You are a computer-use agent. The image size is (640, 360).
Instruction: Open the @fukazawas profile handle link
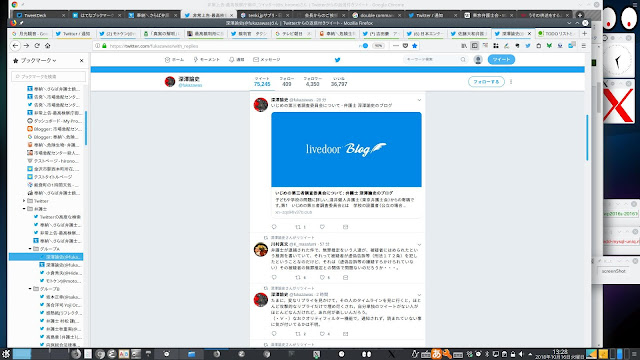[190, 85]
